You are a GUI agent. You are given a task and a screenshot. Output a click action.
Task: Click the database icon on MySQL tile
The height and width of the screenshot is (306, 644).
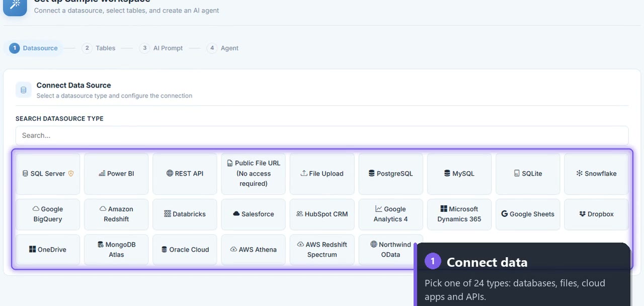447,174
